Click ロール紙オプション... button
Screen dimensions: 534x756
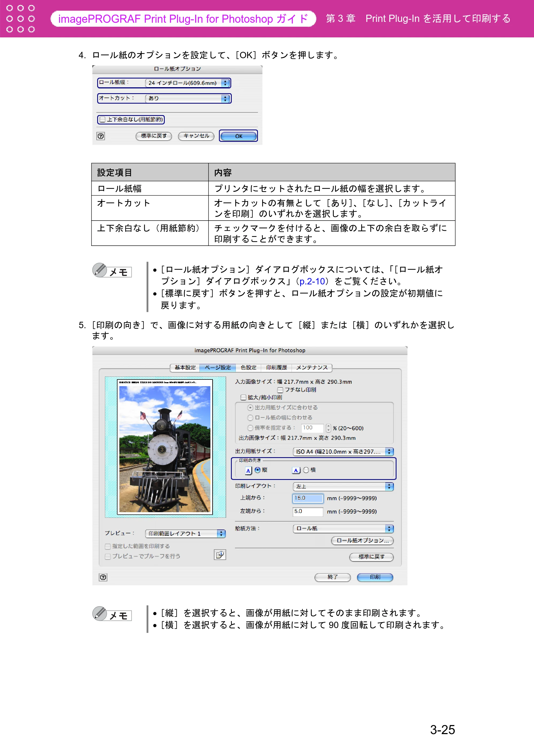[363, 541]
